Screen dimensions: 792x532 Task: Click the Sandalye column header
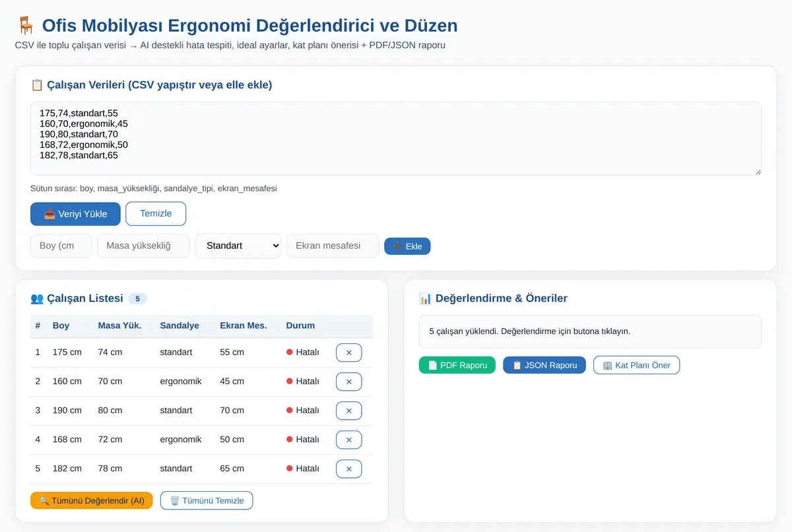180,325
